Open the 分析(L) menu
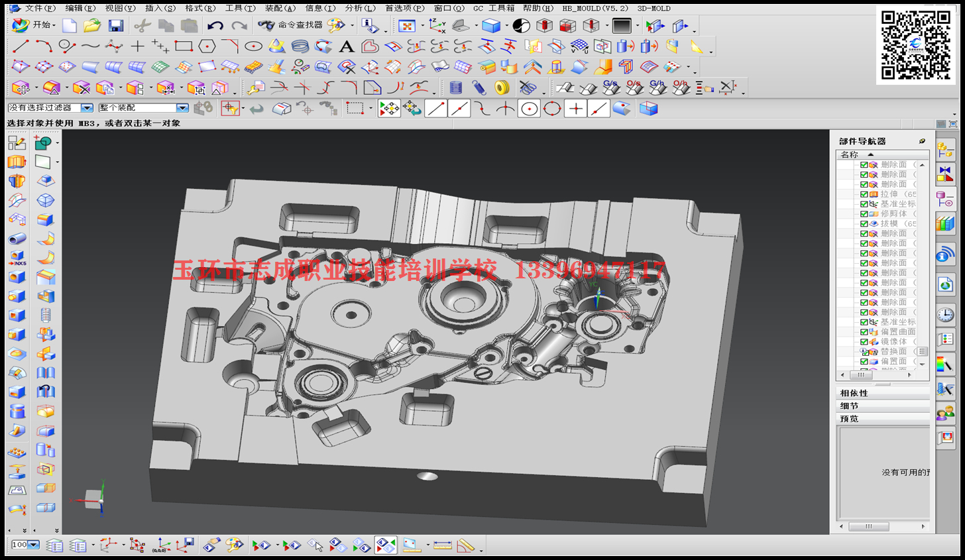The height and width of the screenshot is (560, 965). pos(360,8)
